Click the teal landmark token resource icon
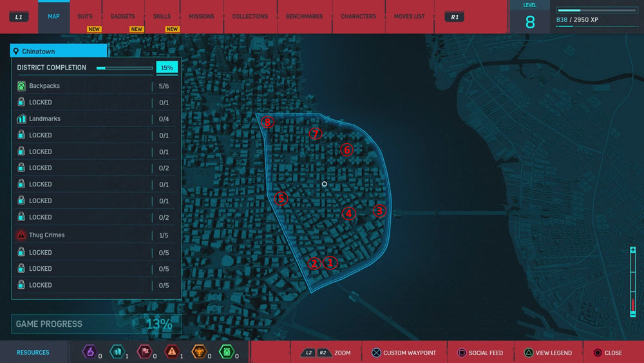 click(x=117, y=352)
